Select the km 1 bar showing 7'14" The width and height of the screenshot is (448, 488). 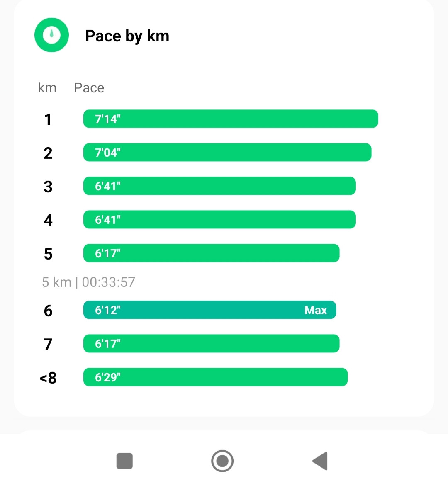tap(231, 119)
